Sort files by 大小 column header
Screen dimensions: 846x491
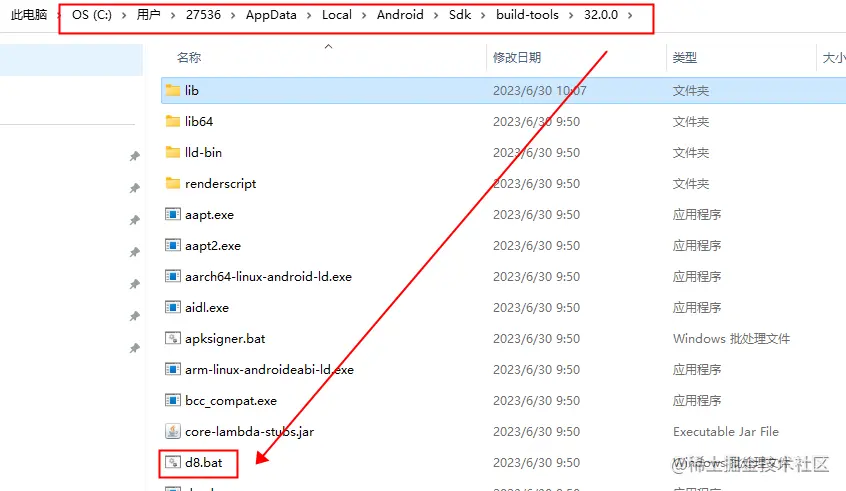tap(834, 57)
